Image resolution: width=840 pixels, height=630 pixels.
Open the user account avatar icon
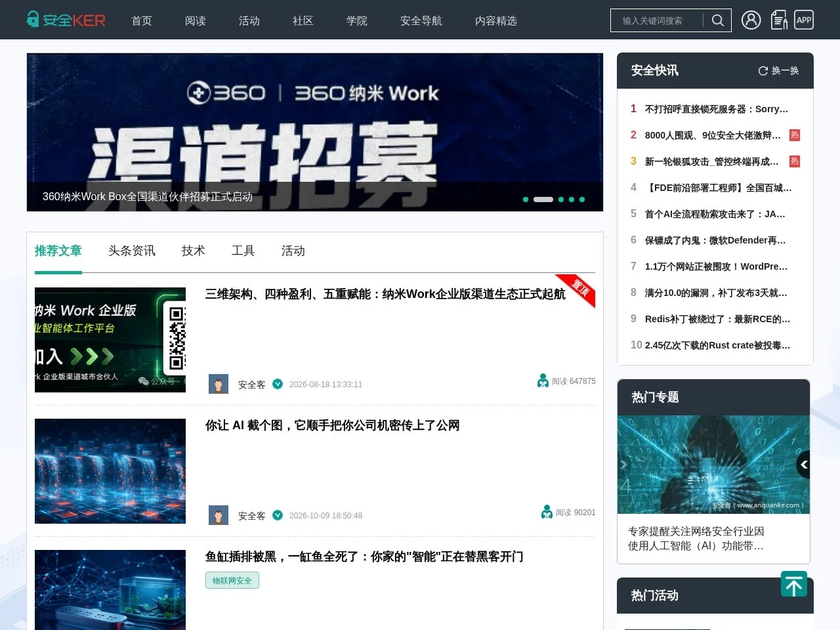(x=751, y=20)
